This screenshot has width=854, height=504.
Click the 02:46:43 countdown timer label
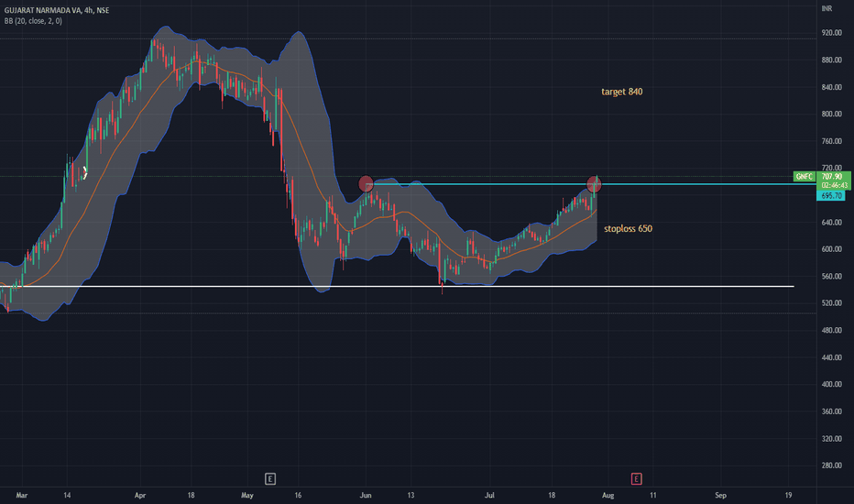coord(834,185)
